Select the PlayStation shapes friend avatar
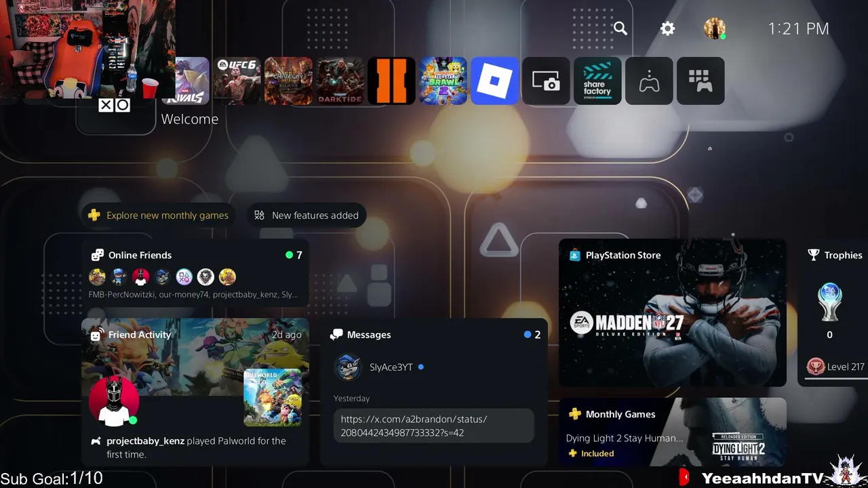The image size is (868, 488). 184,277
